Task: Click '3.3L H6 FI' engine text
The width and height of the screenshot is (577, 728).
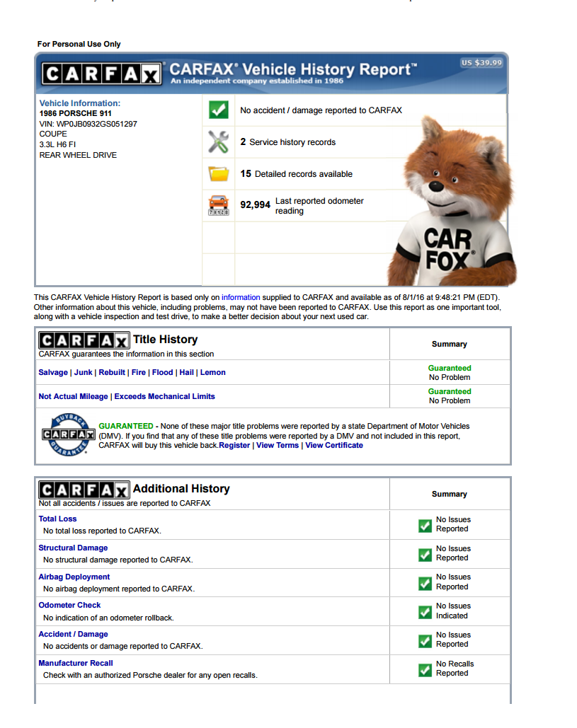Action: pyautogui.click(x=57, y=144)
